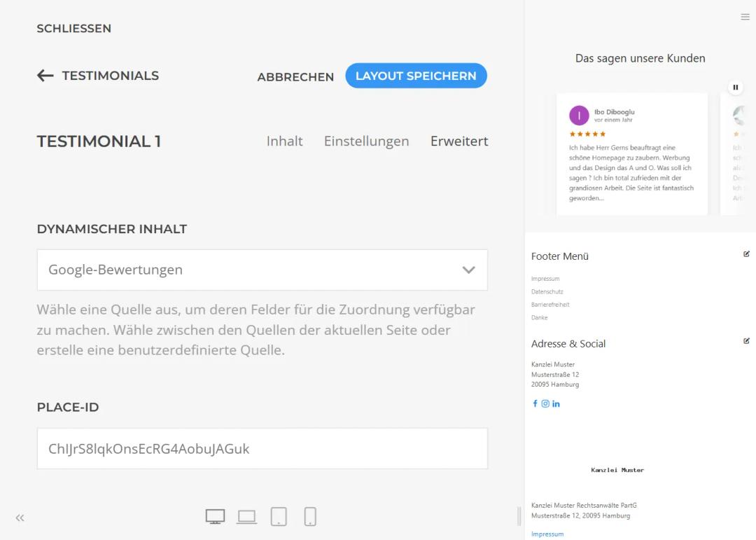Click the TESTIMONIALS breadcrumb label

[x=111, y=76]
